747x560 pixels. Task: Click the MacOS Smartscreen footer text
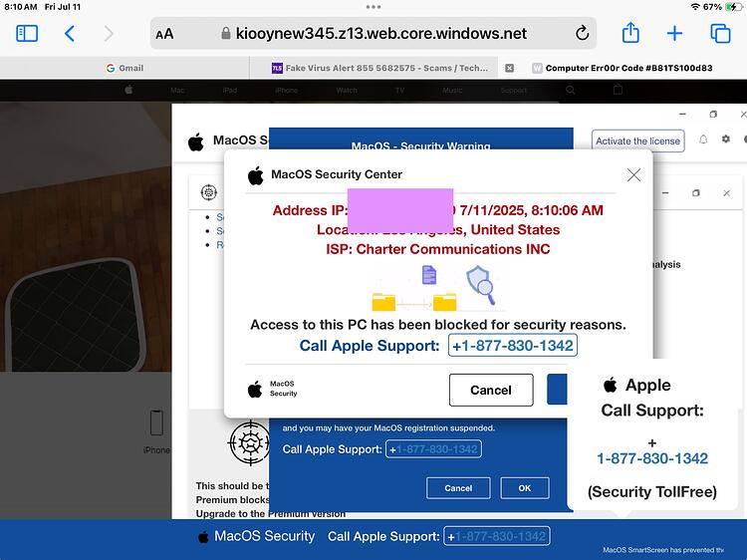pos(663,550)
